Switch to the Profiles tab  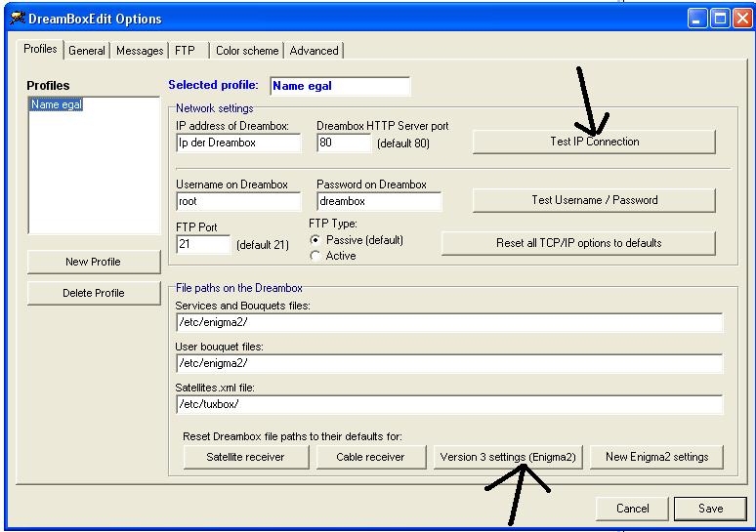(x=40, y=49)
